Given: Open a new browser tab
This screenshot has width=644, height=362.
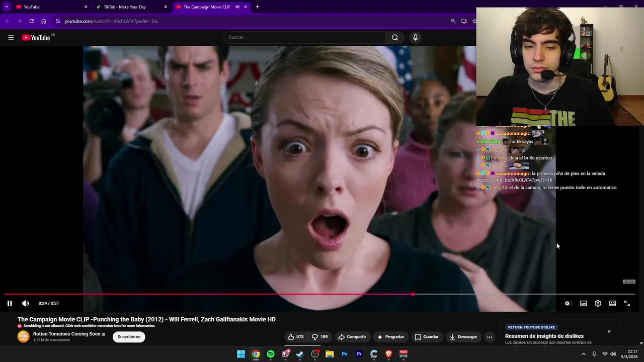Looking at the screenshot, I should [x=258, y=7].
